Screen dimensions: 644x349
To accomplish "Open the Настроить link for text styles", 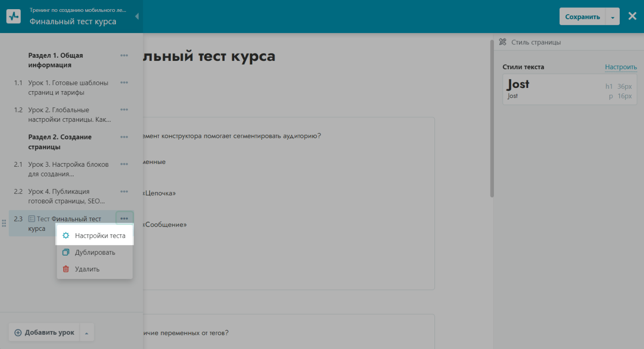I will tap(621, 67).
